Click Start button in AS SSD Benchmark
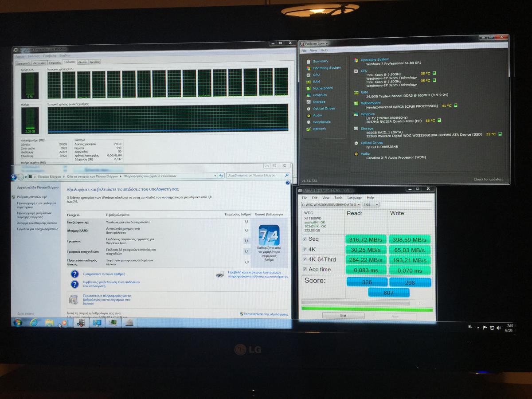532x399 pixels. [x=343, y=316]
